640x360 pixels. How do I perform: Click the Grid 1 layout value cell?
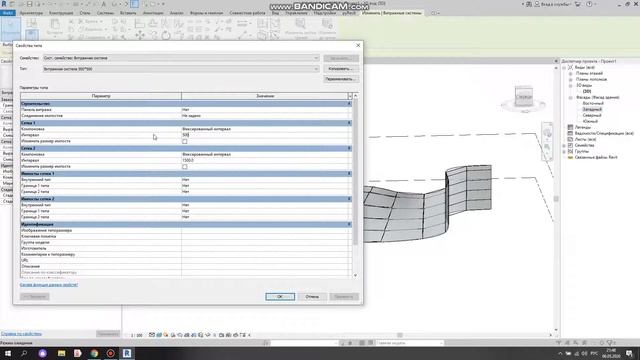click(266, 129)
